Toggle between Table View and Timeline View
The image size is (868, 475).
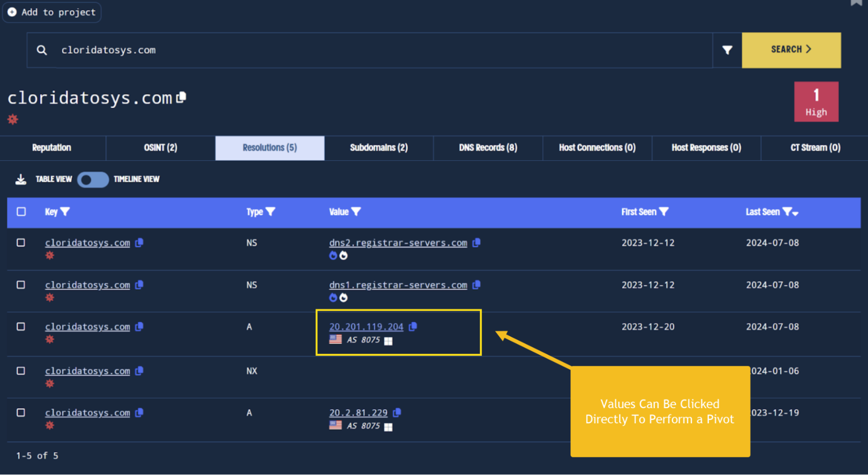[x=93, y=179]
